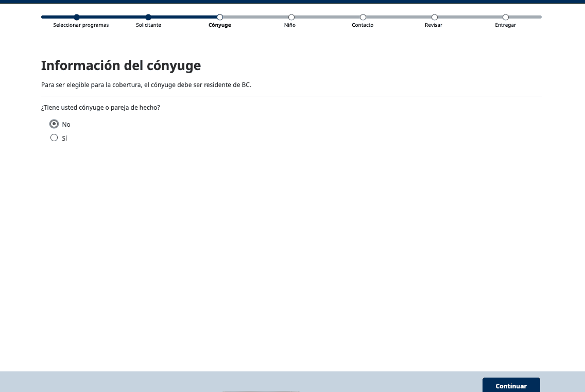Select the Sí radio button
The height and width of the screenshot is (392, 585).
pos(54,138)
